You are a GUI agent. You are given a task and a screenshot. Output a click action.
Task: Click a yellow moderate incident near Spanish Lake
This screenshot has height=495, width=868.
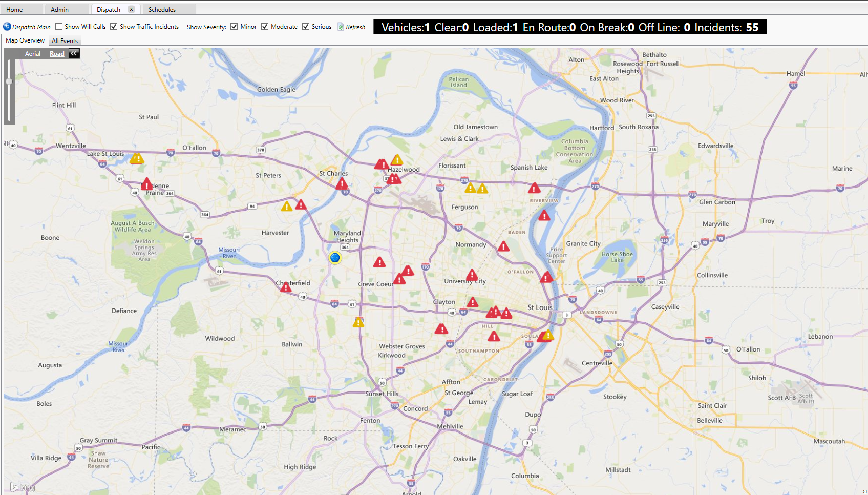point(482,189)
